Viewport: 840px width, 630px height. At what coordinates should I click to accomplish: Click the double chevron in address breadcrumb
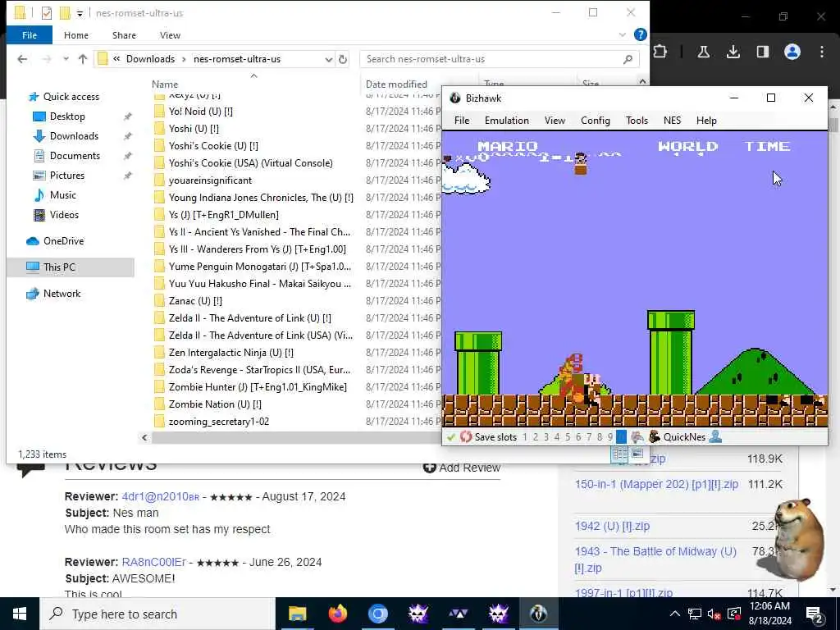116,59
